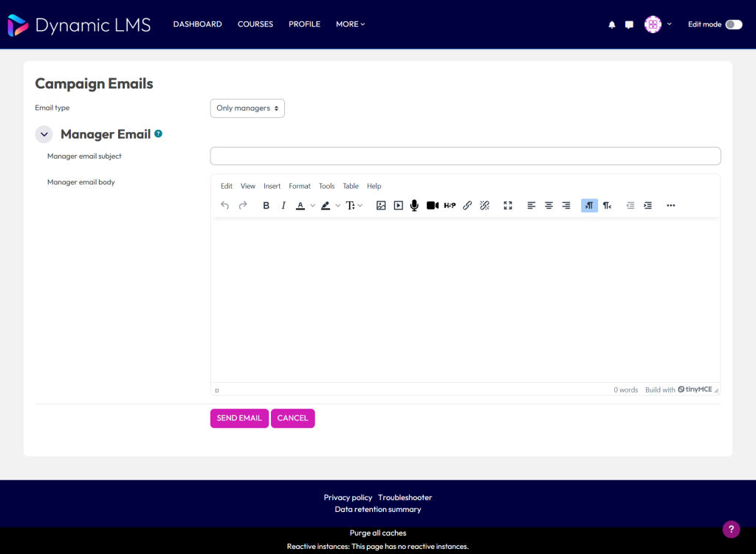This screenshot has width=756, height=554.
Task: Insert multimedia via the play-box icon
Action: pos(398,206)
